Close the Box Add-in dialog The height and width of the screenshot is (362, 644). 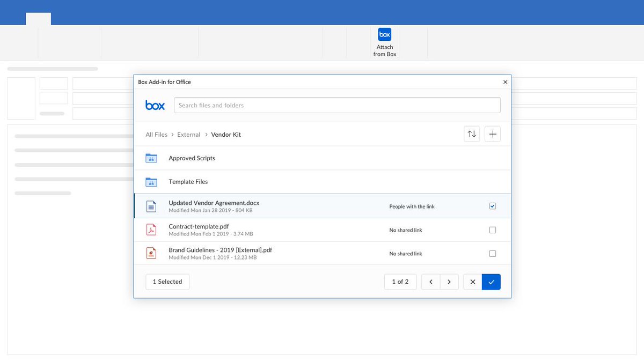(x=505, y=82)
